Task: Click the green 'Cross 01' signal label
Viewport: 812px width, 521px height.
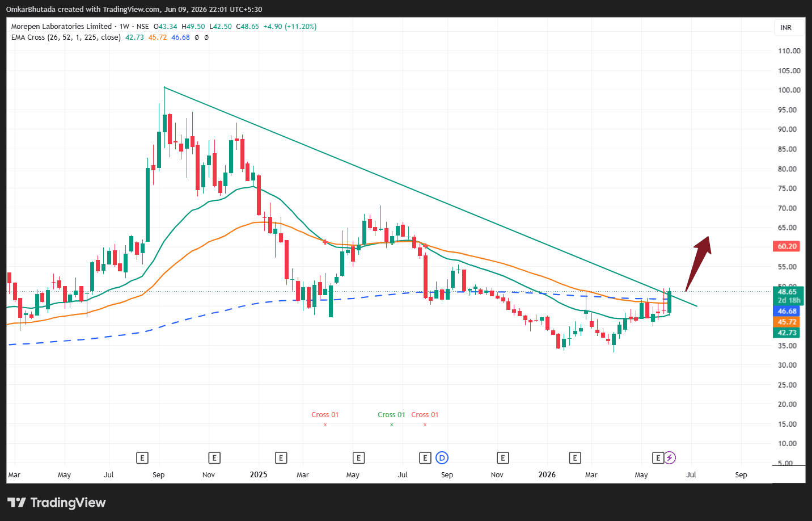Action: (x=391, y=415)
